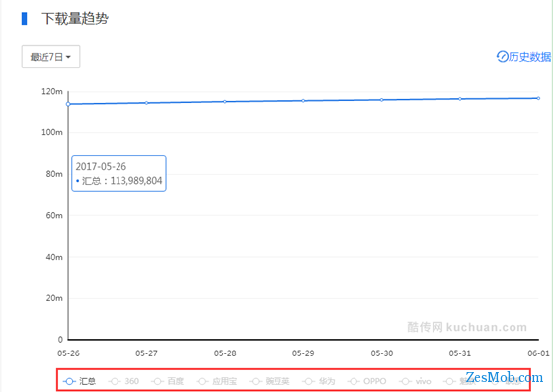
Task: Click the 05-29 data point on line
Action: [303, 101]
